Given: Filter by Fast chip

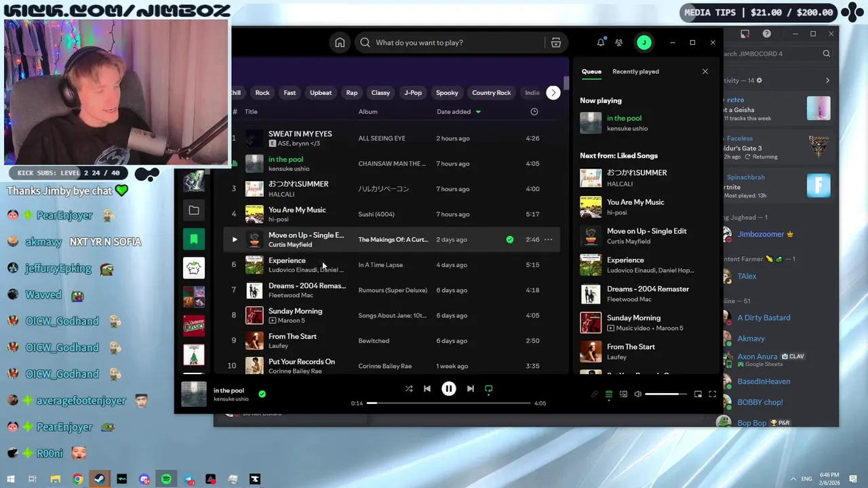Looking at the screenshot, I should (290, 93).
